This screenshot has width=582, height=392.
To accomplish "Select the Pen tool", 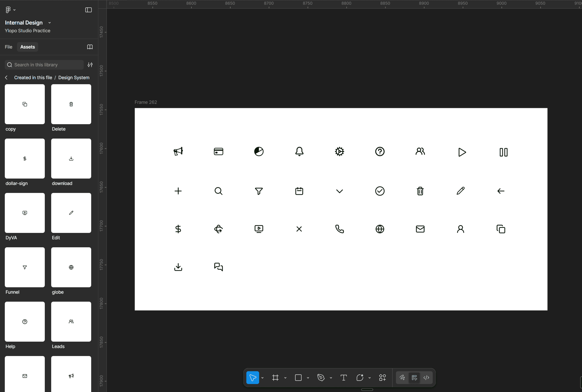I will pyautogui.click(x=321, y=377).
